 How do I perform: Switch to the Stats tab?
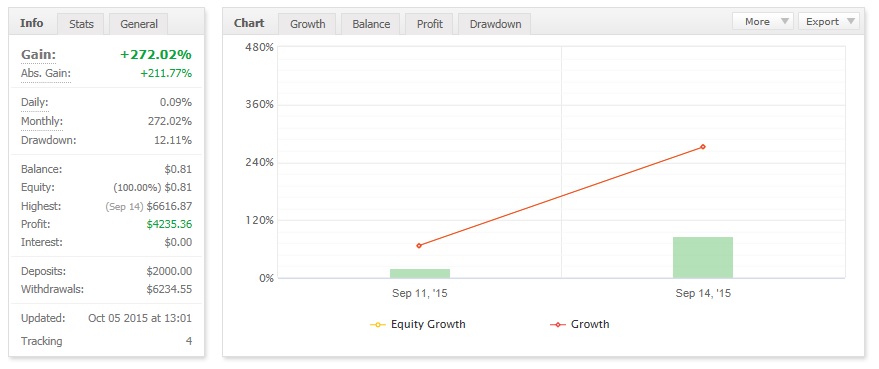click(81, 24)
